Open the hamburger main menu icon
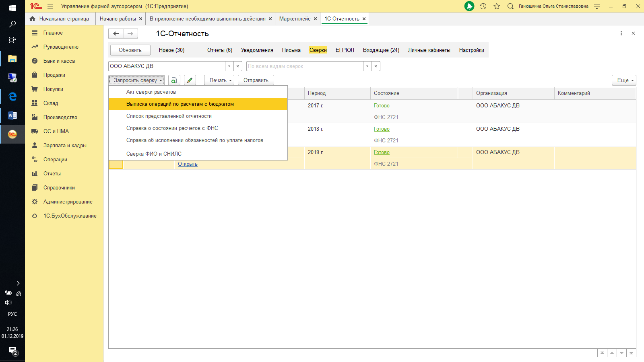The height and width of the screenshot is (362, 644). (x=50, y=6)
